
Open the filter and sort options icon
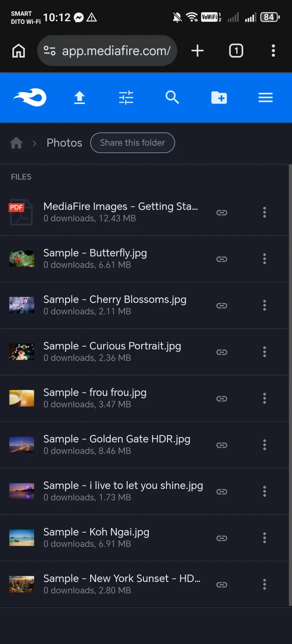[126, 98]
